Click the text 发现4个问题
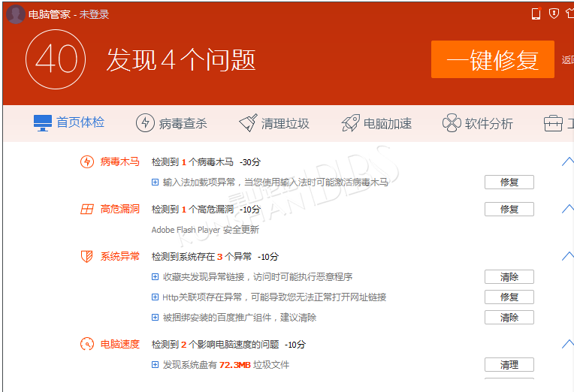This screenshot has width=574, height=392. [181, 59]
